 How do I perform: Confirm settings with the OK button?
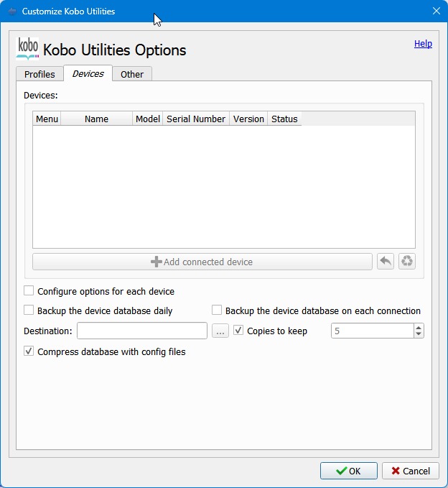pyautogui.click(x=349, y=471)
